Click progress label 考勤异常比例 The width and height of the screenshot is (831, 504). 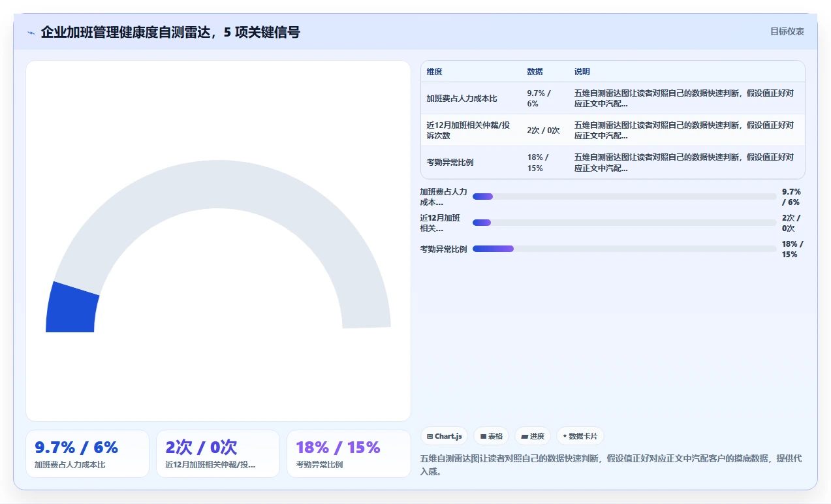click(444, 249)
